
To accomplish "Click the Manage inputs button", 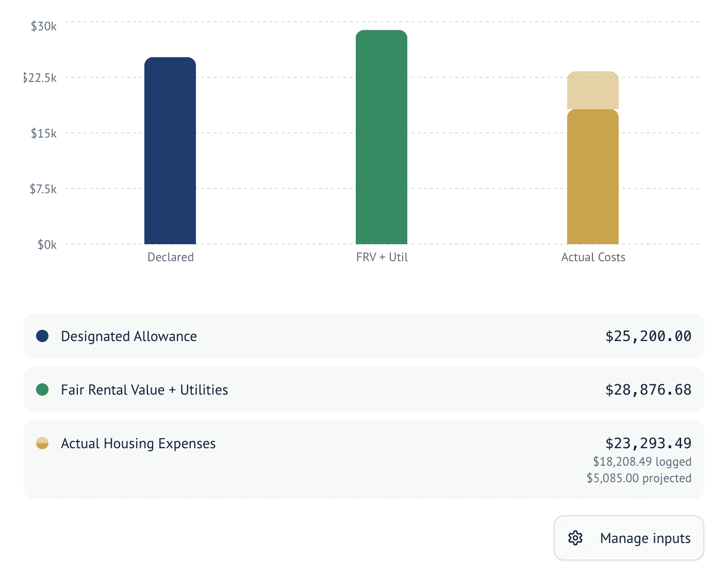I will (628, 538).
